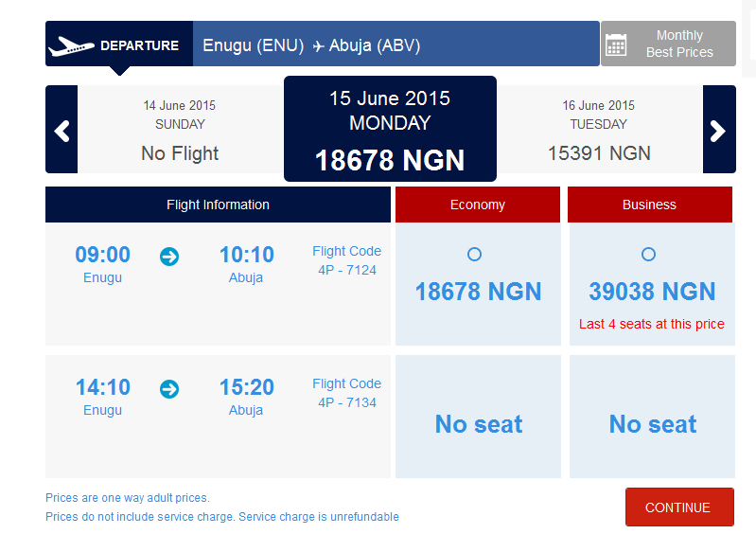Open Monthly Best Prices
The image size is (756, 534).
(x=668, y=44)
